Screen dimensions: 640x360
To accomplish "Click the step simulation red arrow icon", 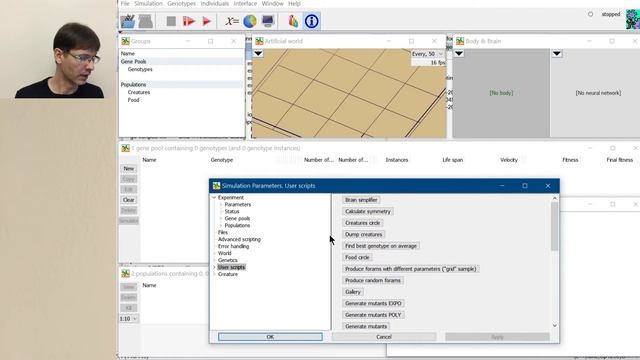I will (189, 21).
